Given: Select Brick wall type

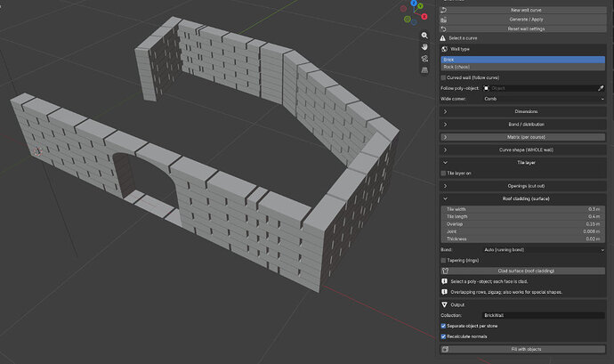Looking at the screenshot, I should 522,60.
